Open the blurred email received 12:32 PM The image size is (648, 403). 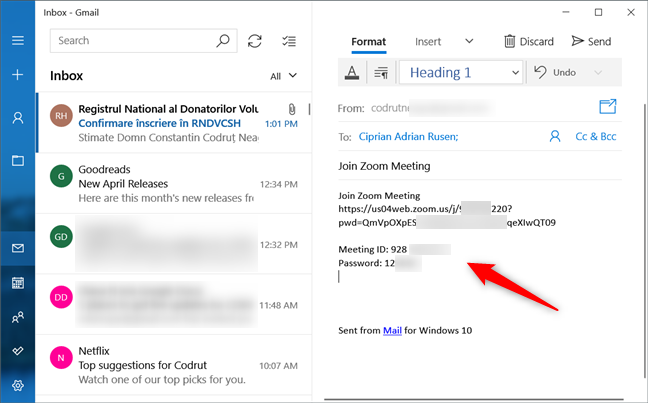(x=174, y=244)
